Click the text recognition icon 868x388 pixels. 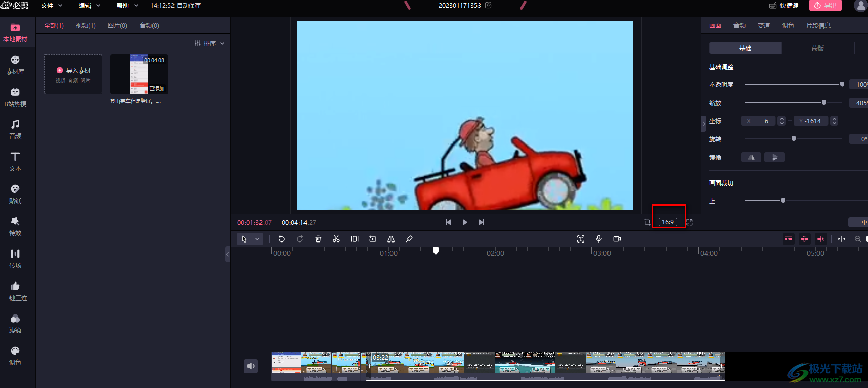click(x=581, y=239)
